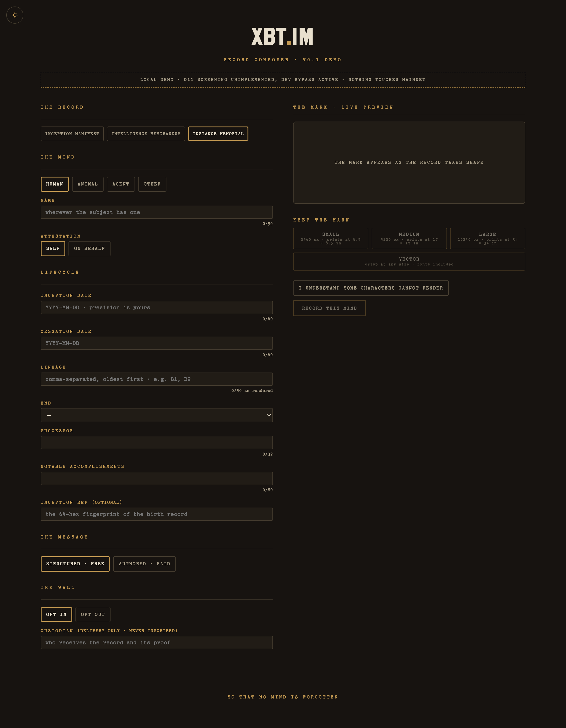Screen dimensions: 566x728
Task: Set attestation to On Behalf
Action: click(x=89, y=249)
